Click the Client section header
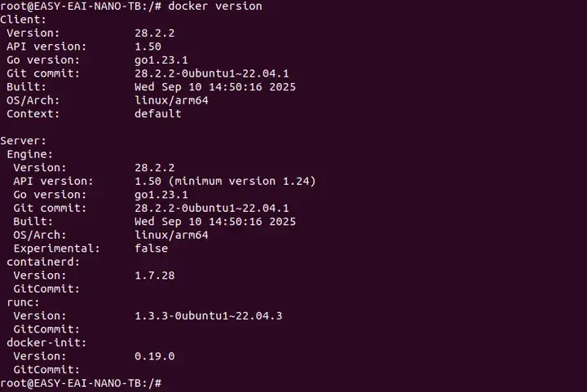The width and height of the screenshot is (587, 392). (24, 19)
